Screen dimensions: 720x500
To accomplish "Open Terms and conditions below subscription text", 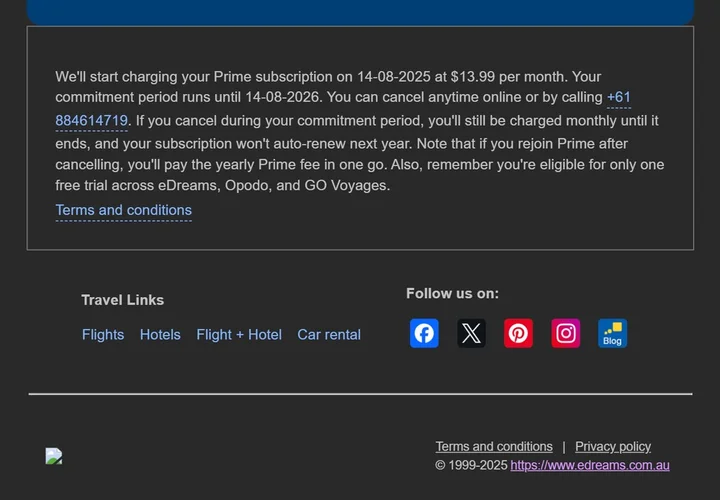I will click(123, 210).
